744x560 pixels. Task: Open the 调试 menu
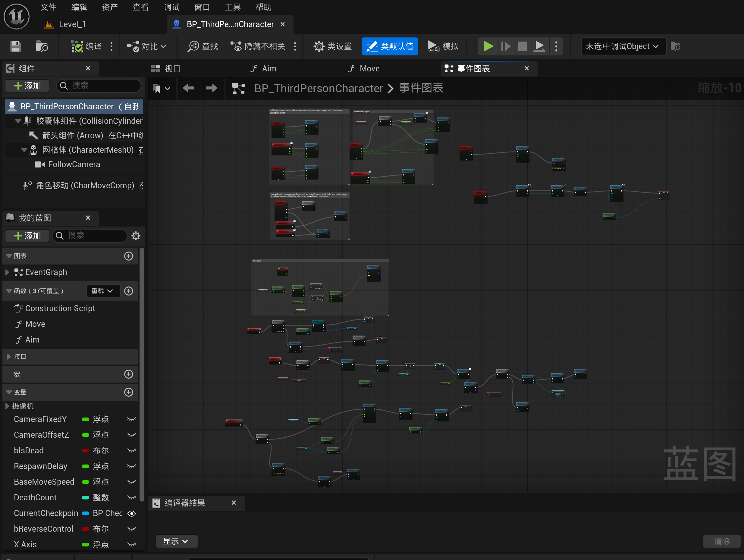coord(171,7)
